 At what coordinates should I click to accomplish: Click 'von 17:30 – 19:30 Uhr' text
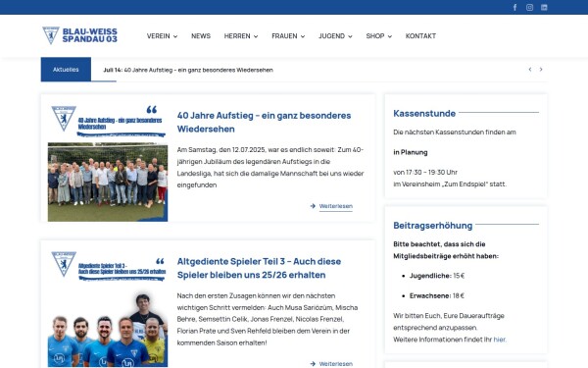coord(425,172)
